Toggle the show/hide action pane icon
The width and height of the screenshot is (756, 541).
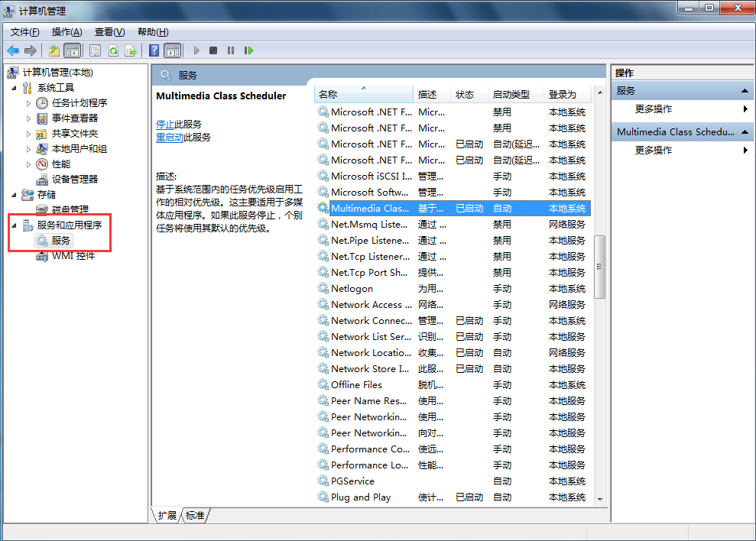point(174,50)
